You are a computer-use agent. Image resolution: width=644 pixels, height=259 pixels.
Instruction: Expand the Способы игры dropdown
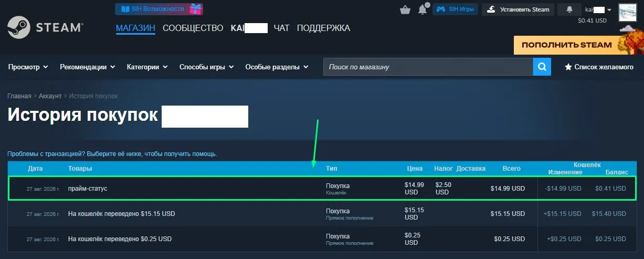point(207,67)
